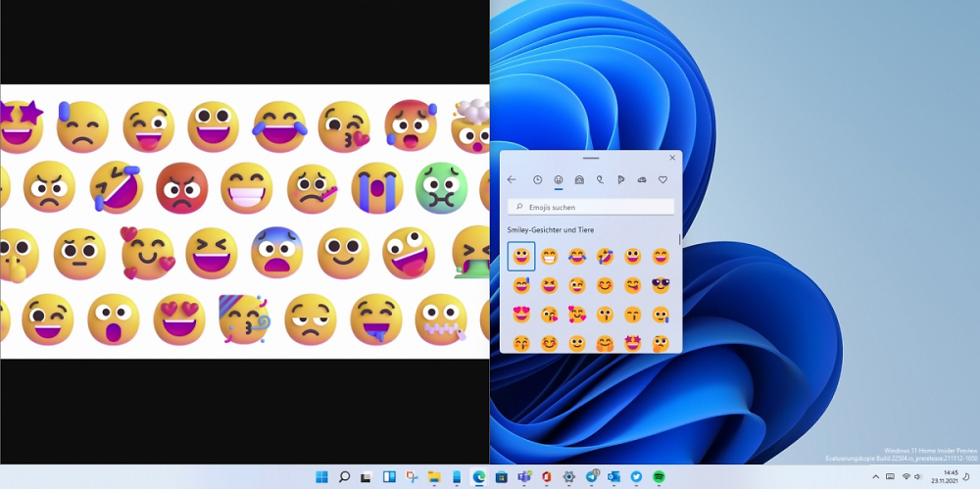Open the Windows Start menu
The image size is (980, 489).
pos(321,476)
